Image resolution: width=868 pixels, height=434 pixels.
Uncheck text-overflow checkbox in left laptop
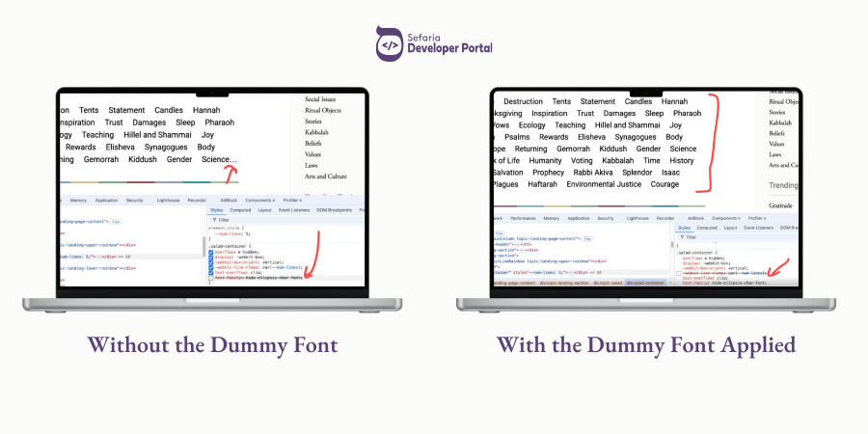(211, 272)
